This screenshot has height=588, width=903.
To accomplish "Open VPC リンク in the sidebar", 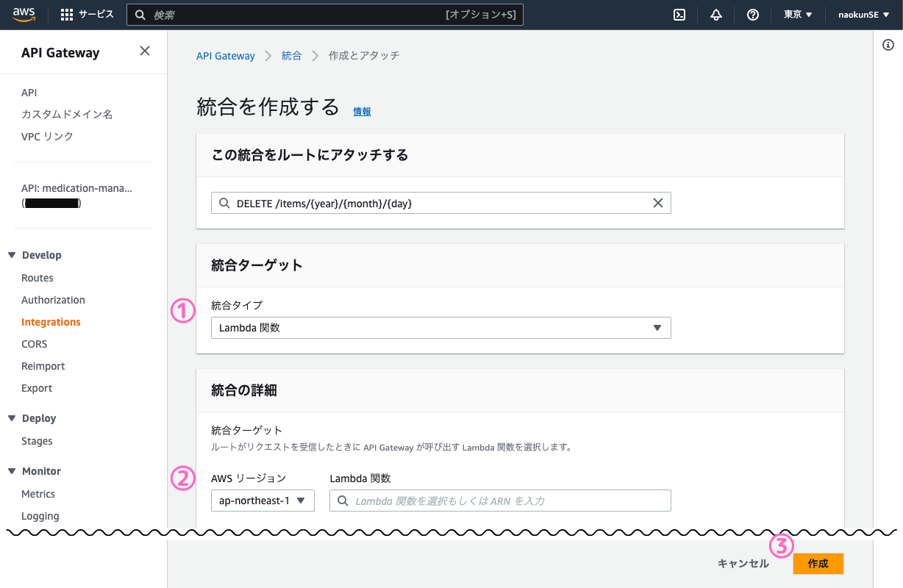I will click(48, 137).
